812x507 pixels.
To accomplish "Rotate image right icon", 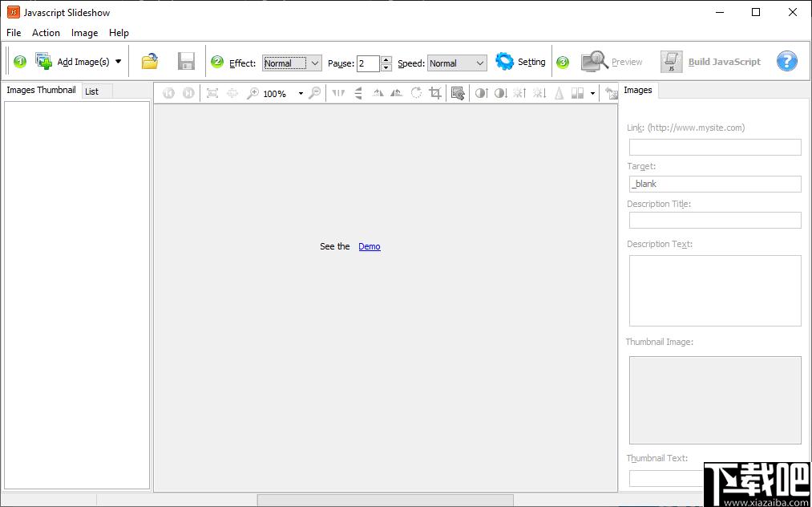I will click(x=397, y=93).
